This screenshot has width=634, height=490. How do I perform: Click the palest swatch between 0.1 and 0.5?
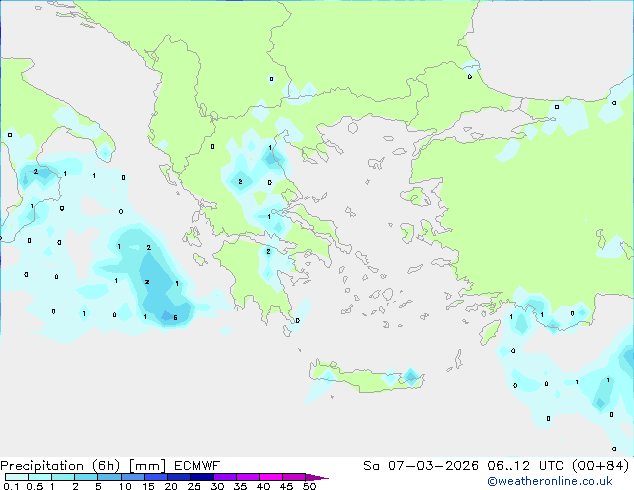[x=17, y=477]
